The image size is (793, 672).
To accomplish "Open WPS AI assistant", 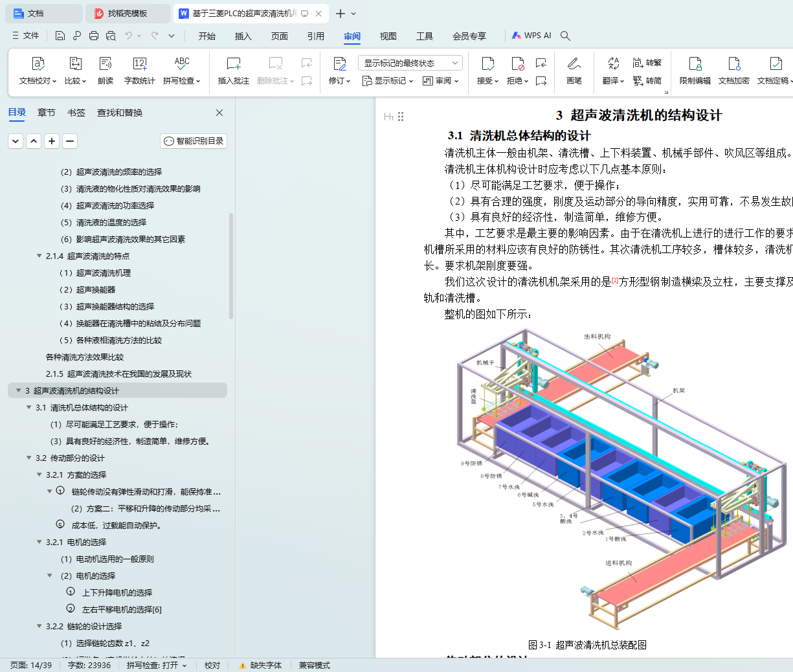I will tap(531, 36).
